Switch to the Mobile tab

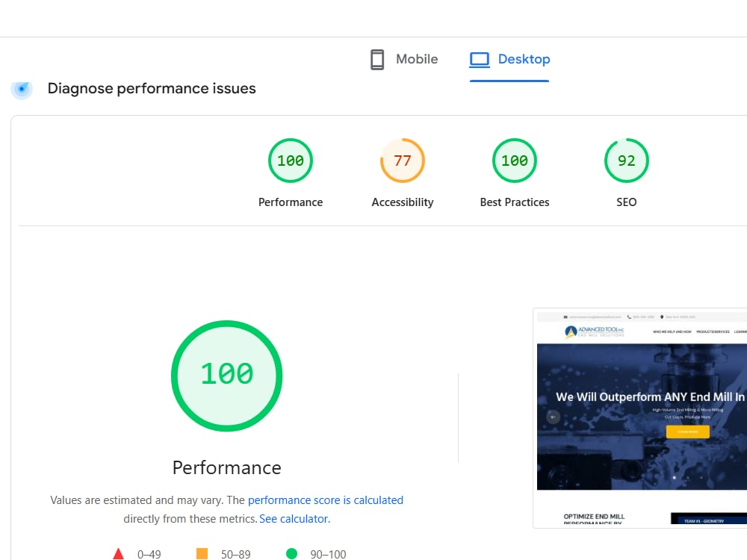(x=404, y=60)
